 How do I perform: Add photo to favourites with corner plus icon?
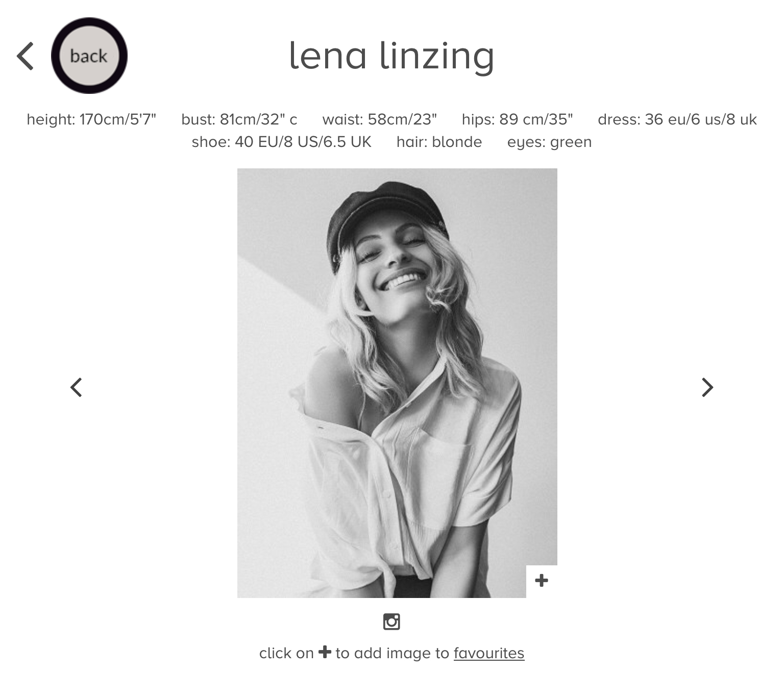coord(542,581)
